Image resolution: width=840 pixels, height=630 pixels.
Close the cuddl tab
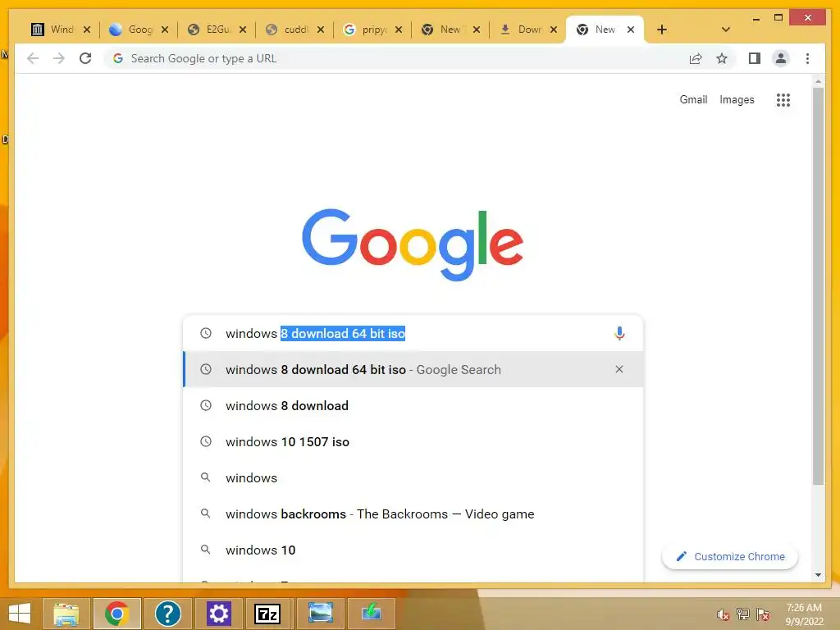321,30
